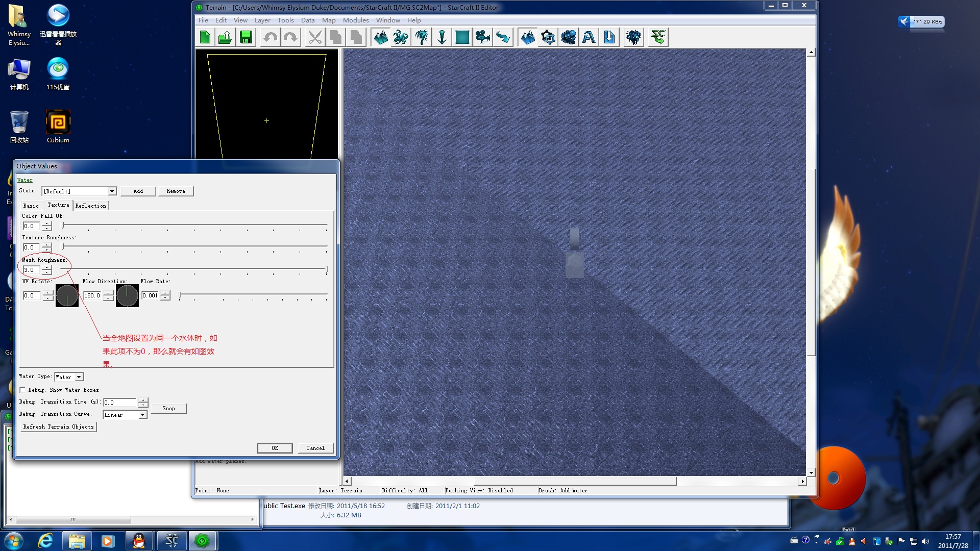Click the minimap preview panel
The image size is (980, 551).
tap(266, 106)
